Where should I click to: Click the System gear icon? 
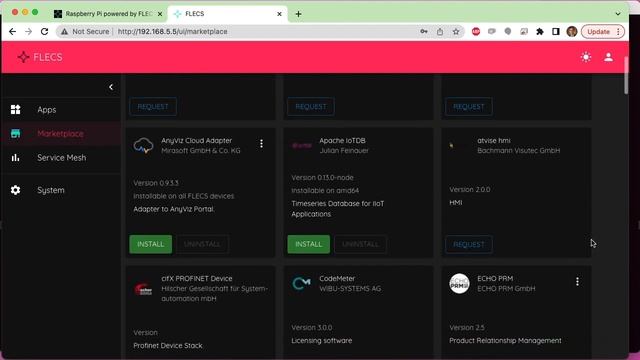coord(16,190)
